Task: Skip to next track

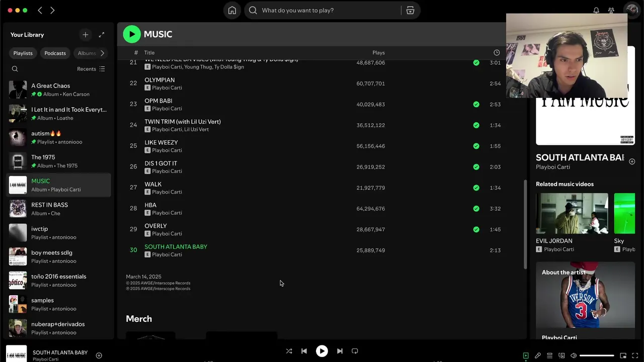Action: pyautogui.click(x=340, y=351)
